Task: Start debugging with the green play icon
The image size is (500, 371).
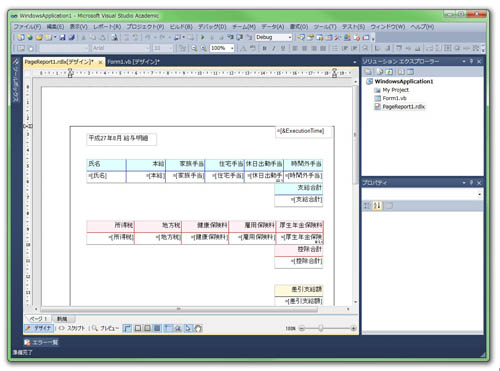Action: (x=203, y=37)
